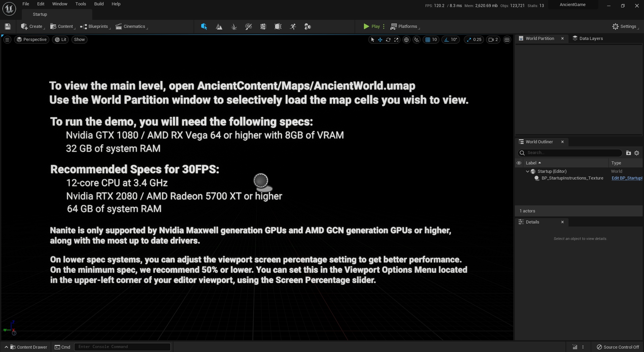Save the current level with disk icon
The height and width of the screenshot is (352, 644).
[x=8, y=27]
